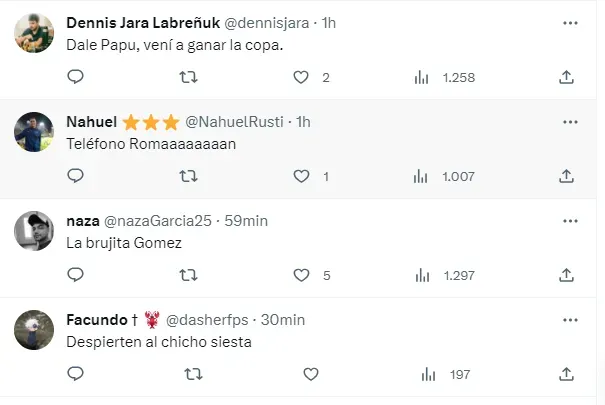Reply to Dennis Jara Labreñuk's tweet

(75, 77)
